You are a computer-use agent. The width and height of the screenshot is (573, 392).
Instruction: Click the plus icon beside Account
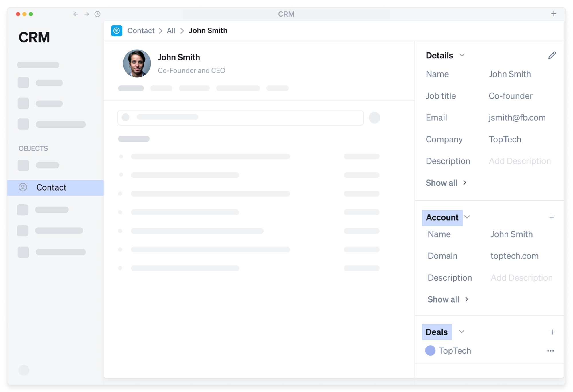552,217
